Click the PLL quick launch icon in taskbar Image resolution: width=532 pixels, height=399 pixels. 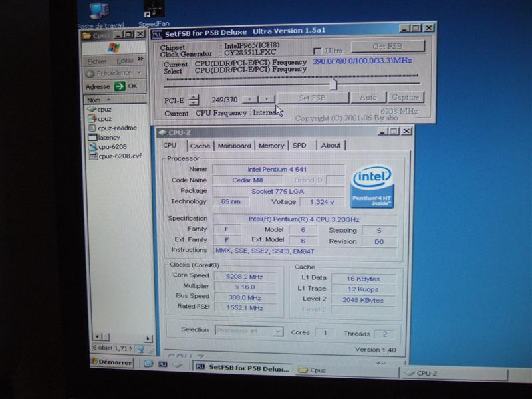pyautogui.click(x=163, y=364)
